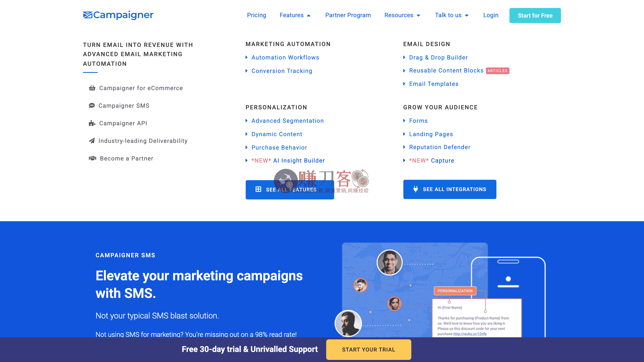The height and width of the screenshot is (362, 644).
Task: Click the smiling man with glasses avatar
Action: click(390, 262)
